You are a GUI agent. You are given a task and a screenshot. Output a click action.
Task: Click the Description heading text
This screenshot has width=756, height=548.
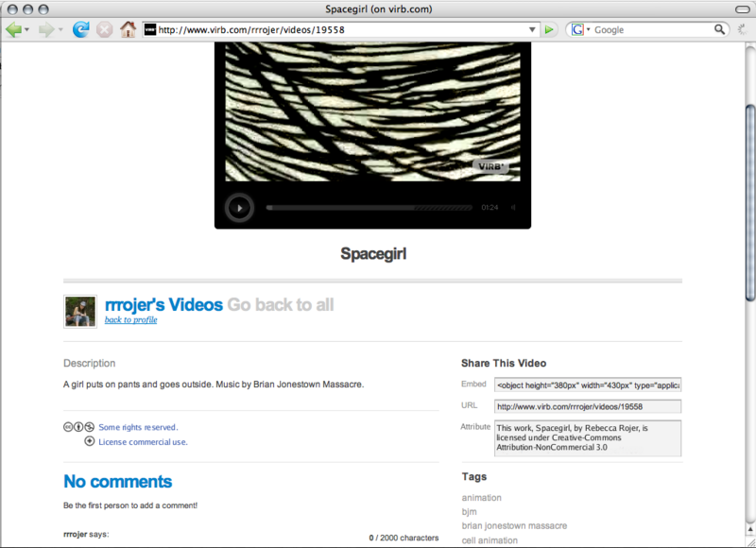click(x=89, y=363)
